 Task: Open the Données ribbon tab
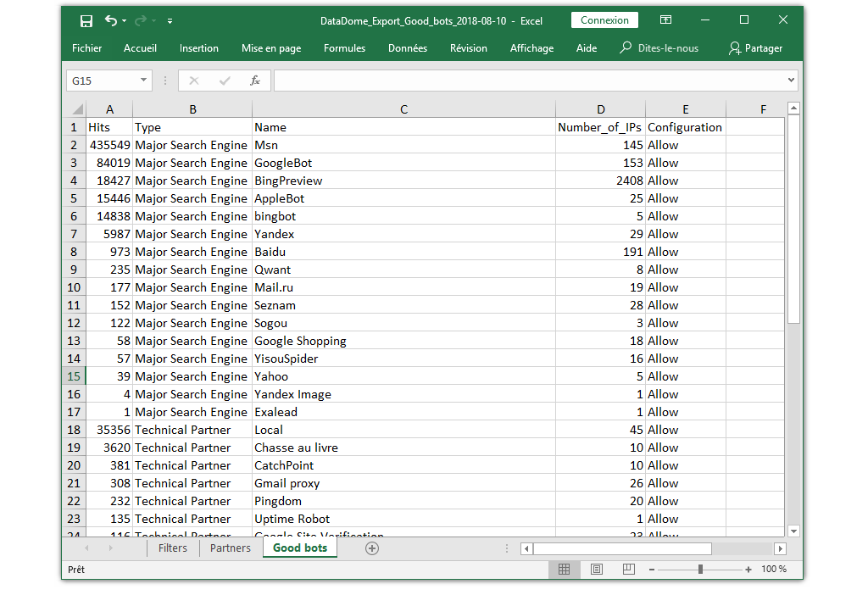click(408, 48)
